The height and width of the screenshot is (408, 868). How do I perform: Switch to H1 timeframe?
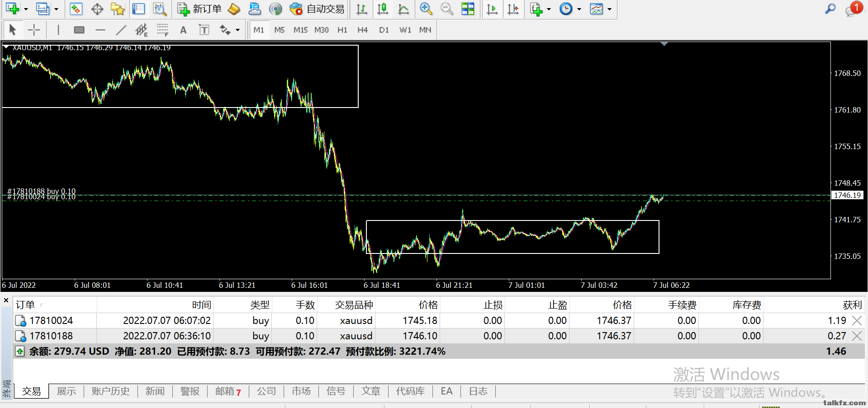tap(342, 30)
